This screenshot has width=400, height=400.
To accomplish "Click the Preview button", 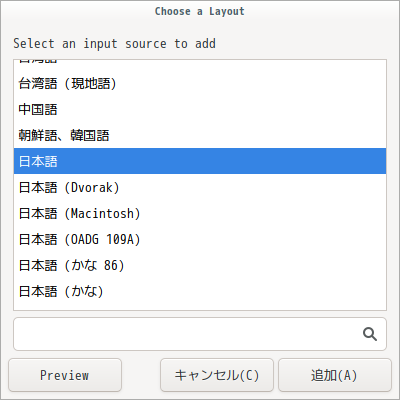I will pos(65,375).
